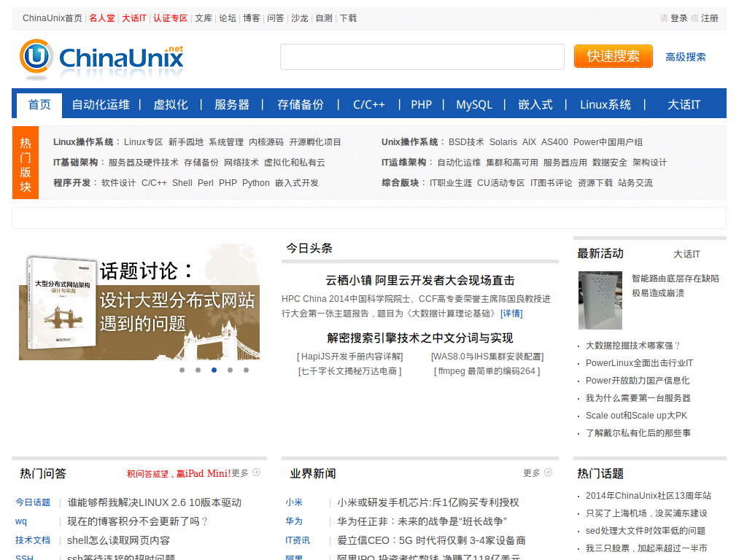
Task: Open the Linux专区 forum link
Action: click(x=144, y=142)
